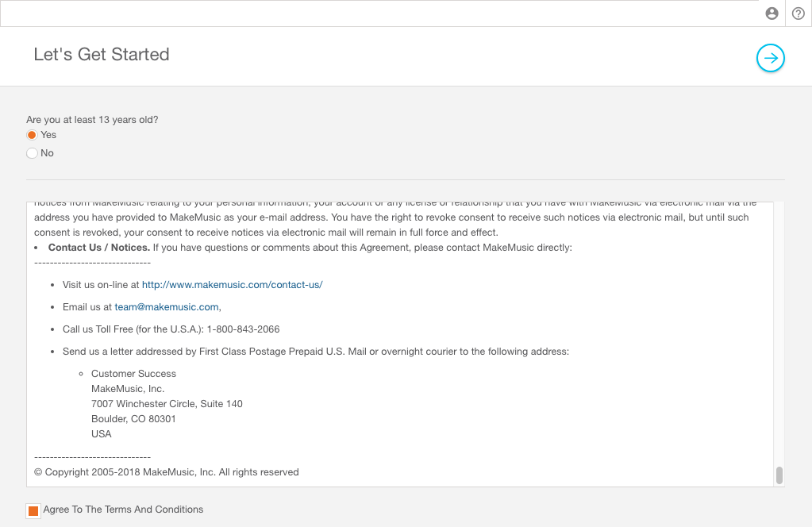Click "7007 Winchester Circle, Suite 140" line
Screen dimensions: 812x527
pyautogui.click(x=167, y=404)
